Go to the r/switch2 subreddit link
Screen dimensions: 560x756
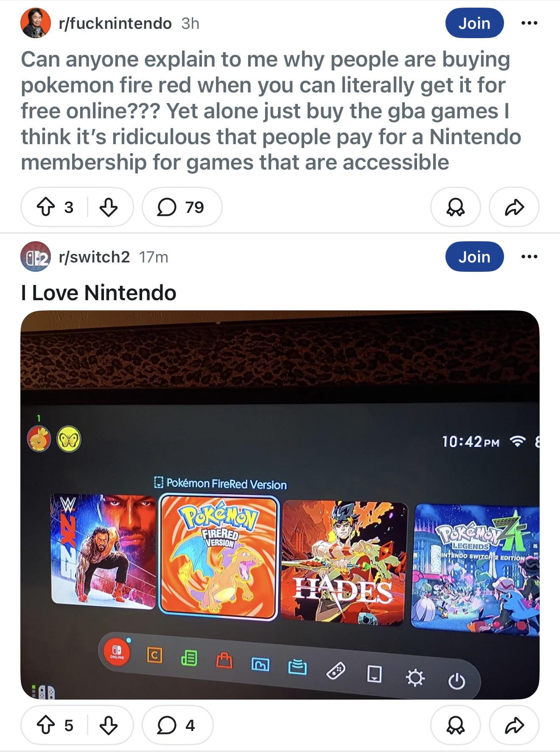[94, 257]
